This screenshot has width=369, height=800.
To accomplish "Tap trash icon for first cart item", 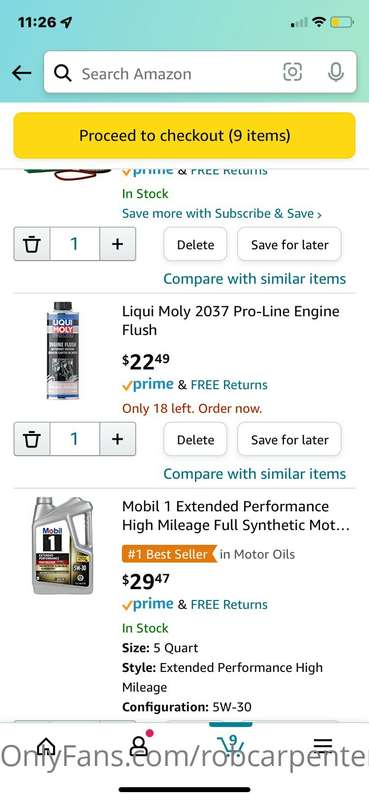I will (32, 244).
